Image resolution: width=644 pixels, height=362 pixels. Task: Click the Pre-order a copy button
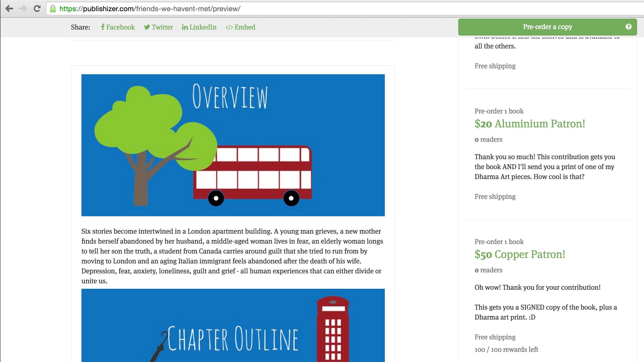pos(547,27)
